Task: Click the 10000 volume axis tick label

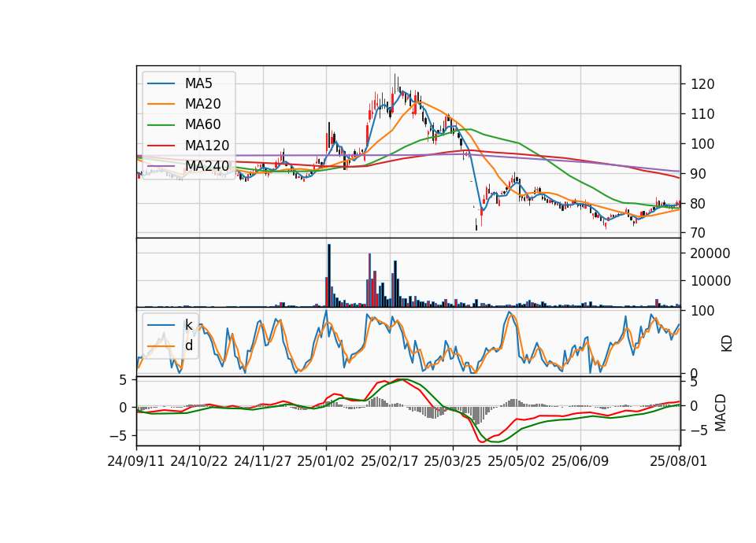Action: click(710, 281)
